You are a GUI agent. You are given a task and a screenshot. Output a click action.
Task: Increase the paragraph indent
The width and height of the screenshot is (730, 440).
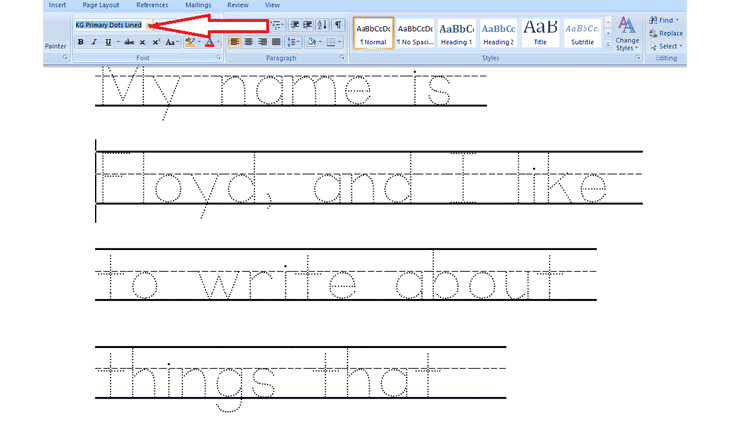(307, 25)
